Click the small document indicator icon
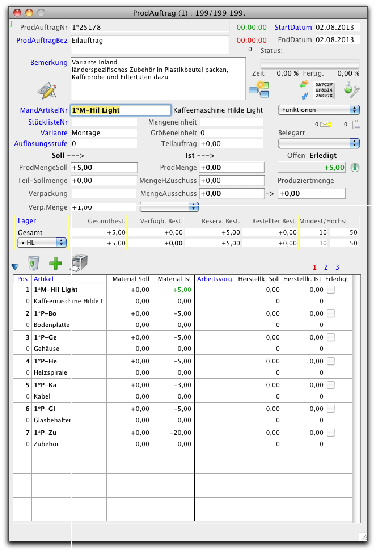The width and height of the screenshot is (383, 554). [x=356, y=124]
